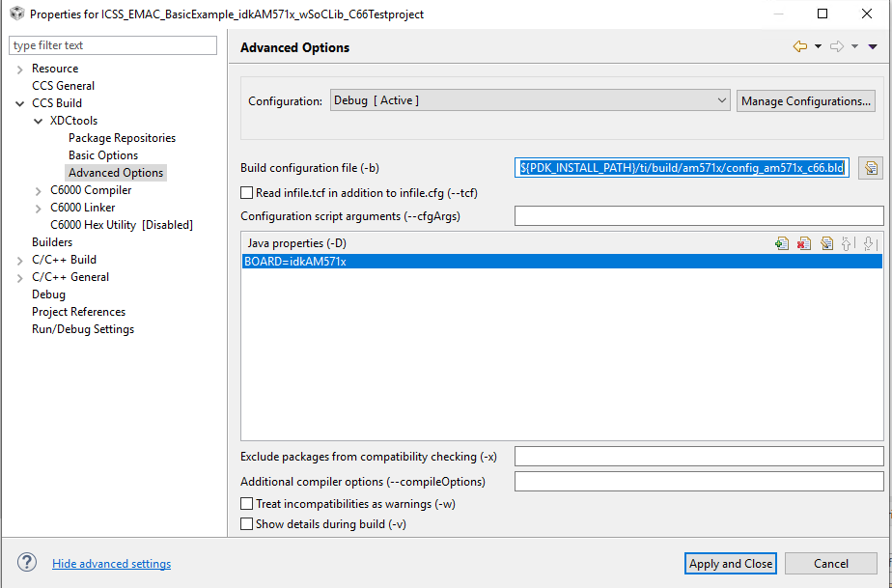892x588 pixels.
Task: Expand the Resource tree node
Action: tap(20, 69)
